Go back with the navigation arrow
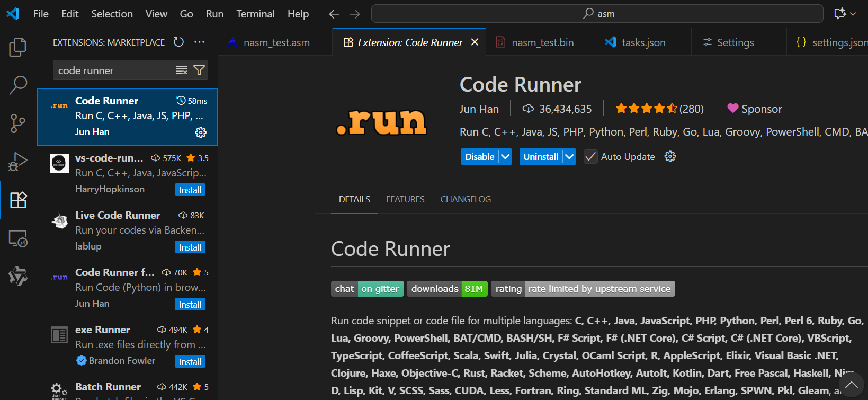Viewport: 868px width, 400px height. coord(334,14)
